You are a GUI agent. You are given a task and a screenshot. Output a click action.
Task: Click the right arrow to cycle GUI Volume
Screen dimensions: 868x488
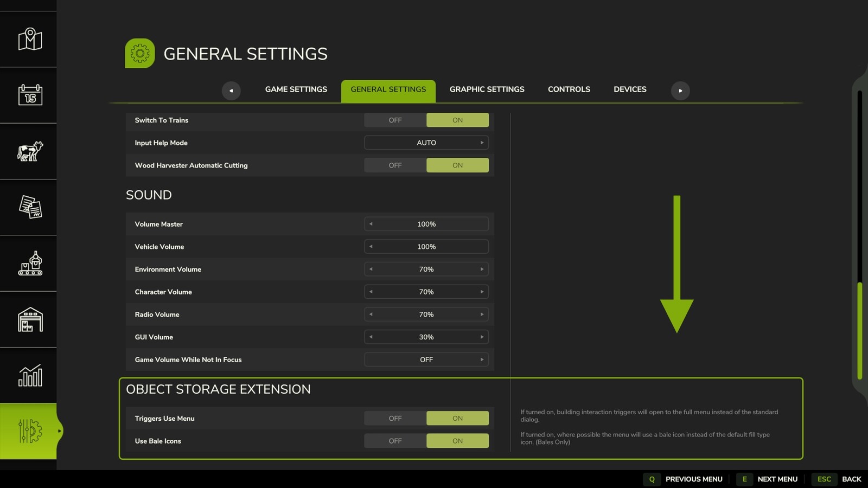coord(482,337)
